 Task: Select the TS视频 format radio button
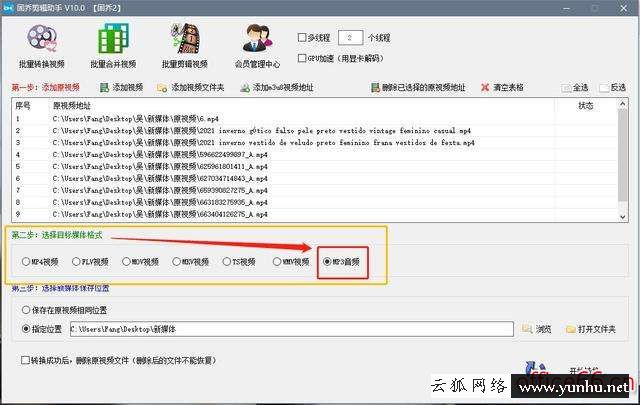(x=227, y=262)
